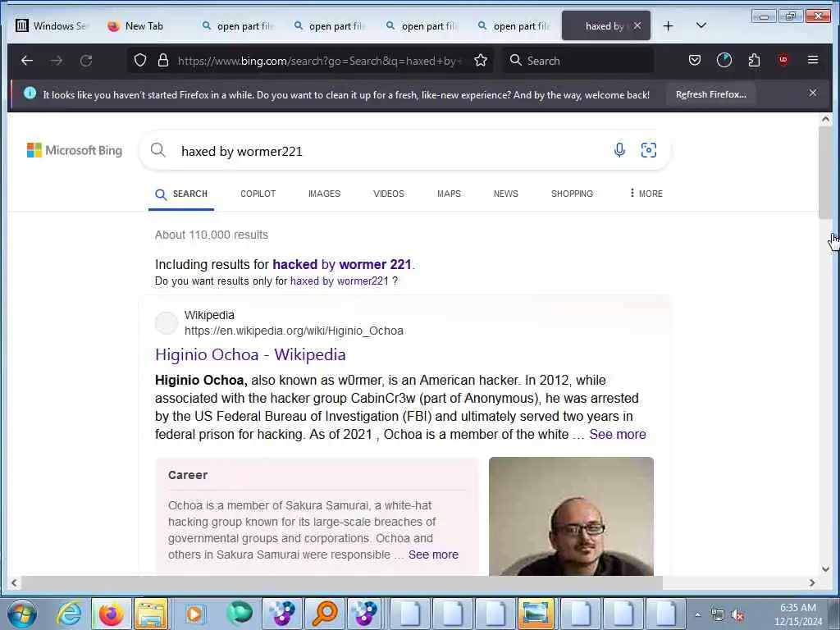
Task: Click the Bing search magnifier icon
Action: click(x=158, y=150)
